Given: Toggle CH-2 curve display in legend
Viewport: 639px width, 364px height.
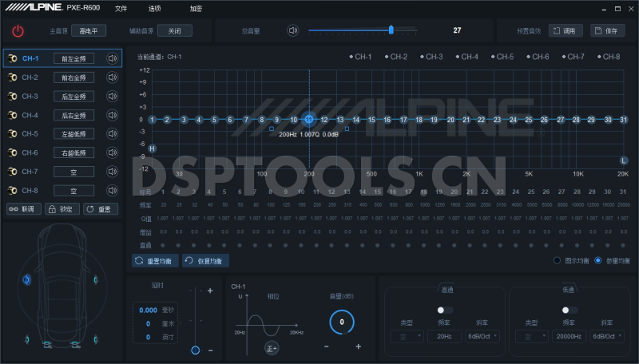Looking at the screenshot, I should (x=395, y=57).
